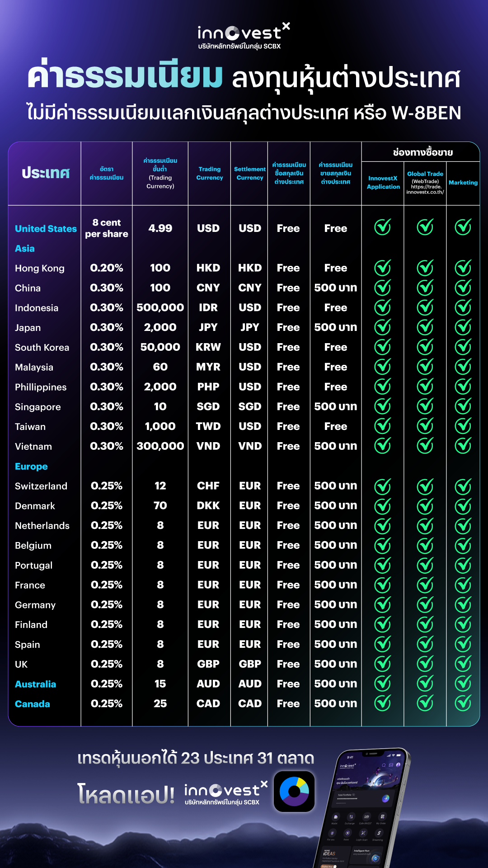Click the Germany country row label
This screenshot has height=868, width=488.
click(35, 605)
